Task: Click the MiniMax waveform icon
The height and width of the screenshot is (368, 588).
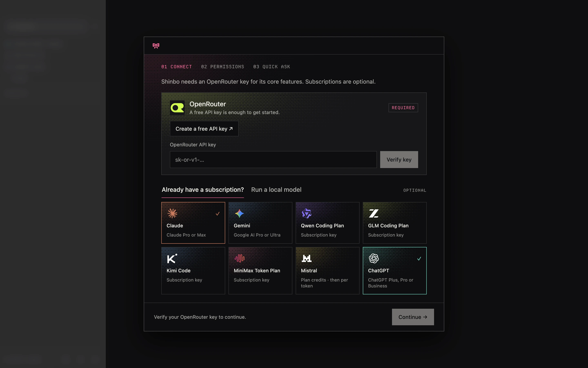Action: [239, 258]
